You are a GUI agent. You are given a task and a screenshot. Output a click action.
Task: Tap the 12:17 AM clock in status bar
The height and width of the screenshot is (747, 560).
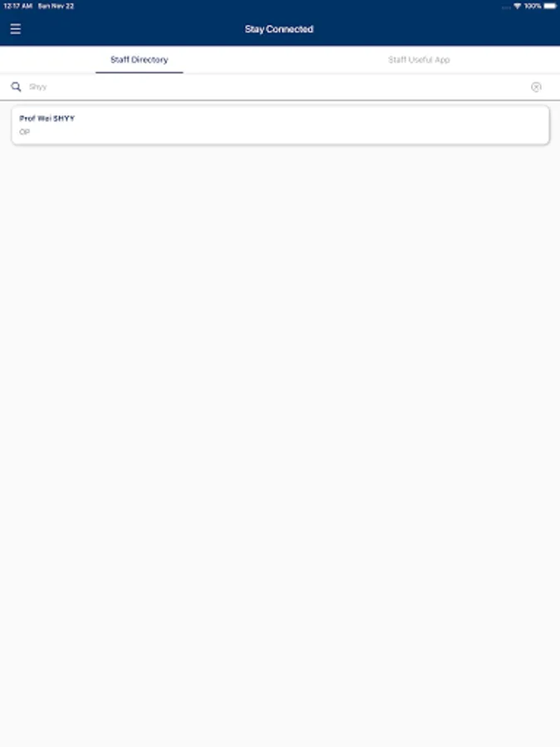click(x=17, y=6)
